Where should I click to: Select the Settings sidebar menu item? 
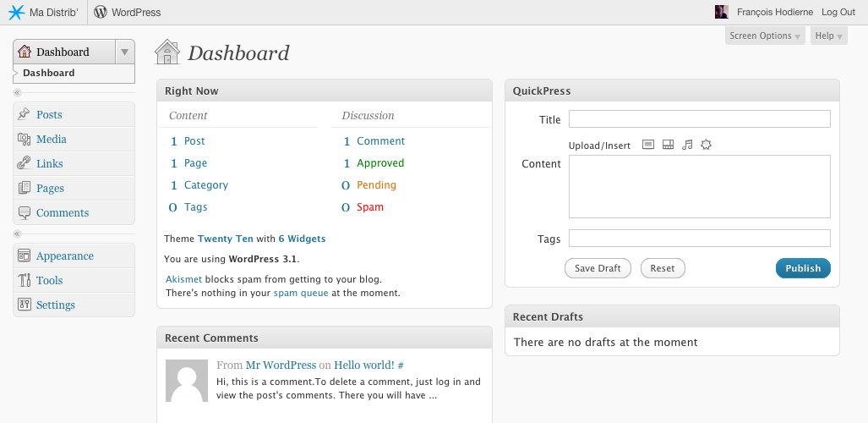click(x=56, y=305)
